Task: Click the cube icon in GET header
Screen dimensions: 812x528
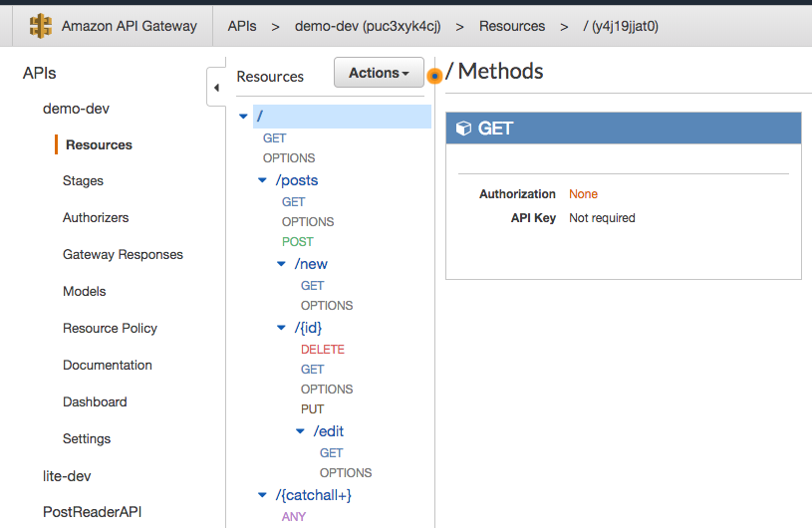Action: [463, 129]
